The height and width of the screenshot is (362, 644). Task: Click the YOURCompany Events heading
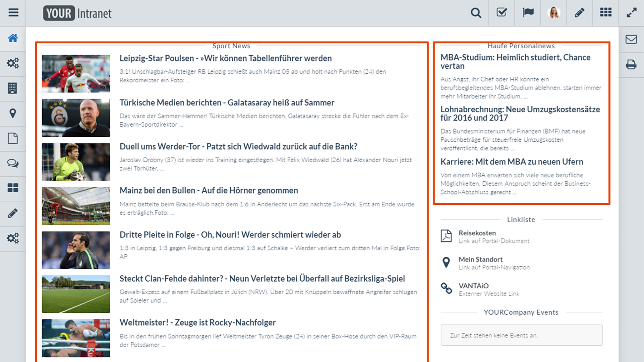[521, 312]
